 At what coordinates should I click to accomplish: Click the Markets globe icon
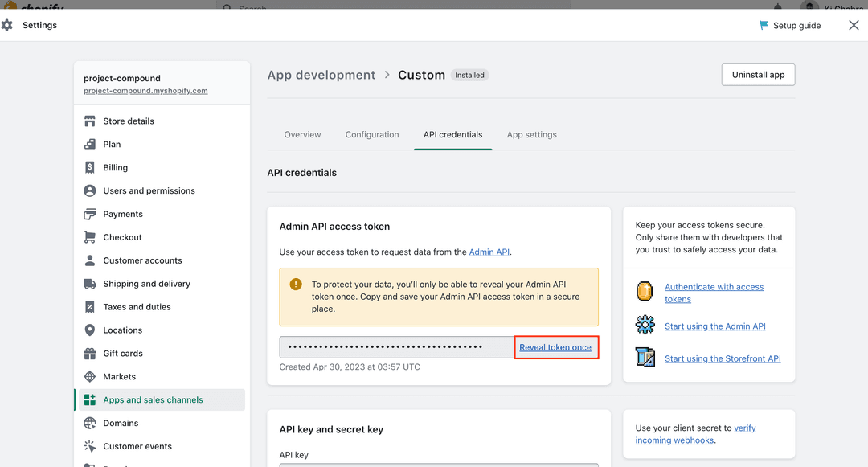[90, 377]
